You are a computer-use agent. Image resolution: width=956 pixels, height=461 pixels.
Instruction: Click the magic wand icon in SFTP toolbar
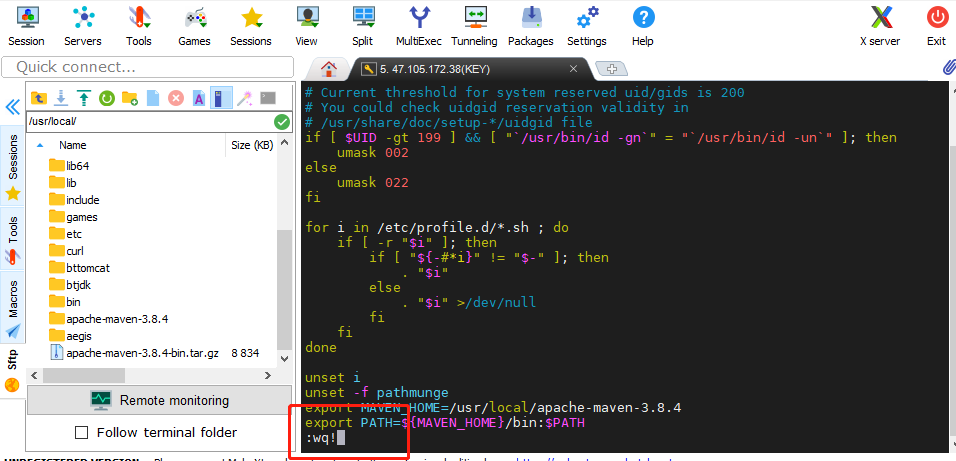point(244,98)
